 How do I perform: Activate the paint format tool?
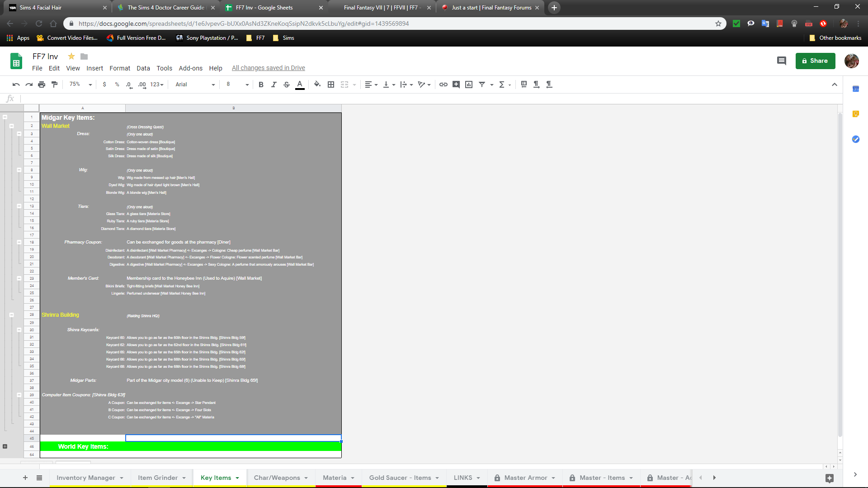click(54, 84)
